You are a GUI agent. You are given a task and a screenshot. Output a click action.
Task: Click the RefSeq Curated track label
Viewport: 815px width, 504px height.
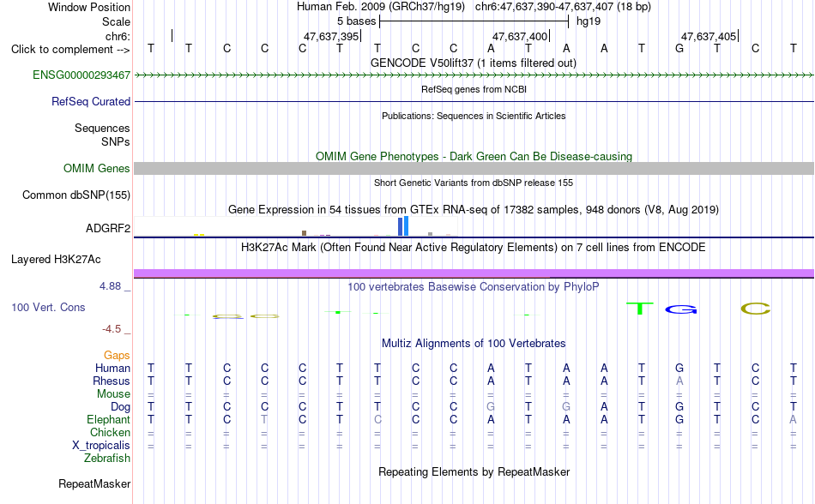(90, 101)
